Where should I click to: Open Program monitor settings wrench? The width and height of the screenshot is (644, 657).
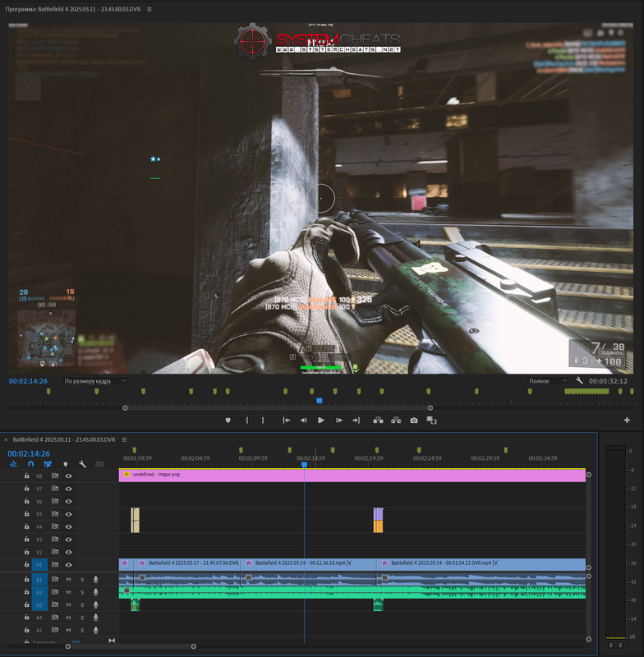579,380
